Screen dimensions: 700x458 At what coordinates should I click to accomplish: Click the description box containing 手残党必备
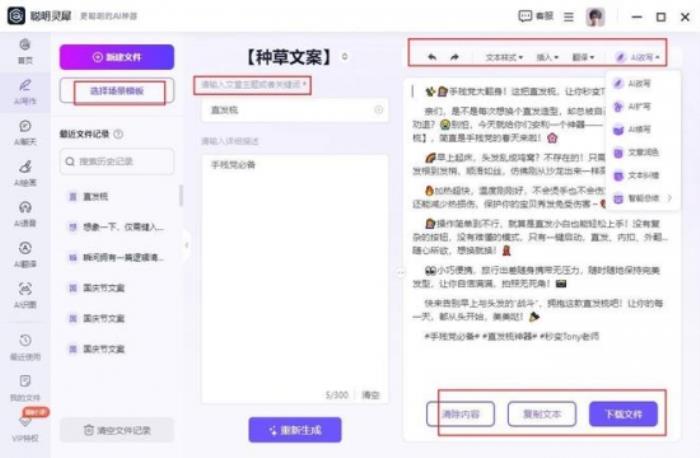[x=295, y=279]
